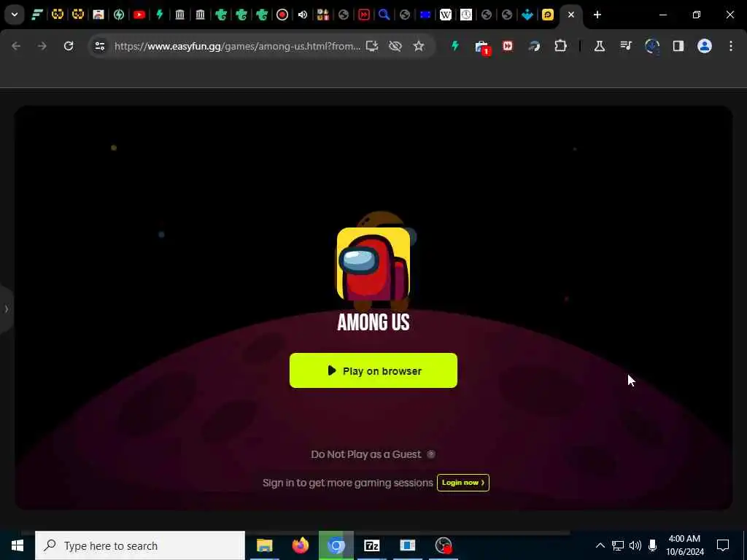Image resolution: width=747 pixels, height=560 pixels.
Task: Toggle the browser side panel
Action: pos(678,46)
